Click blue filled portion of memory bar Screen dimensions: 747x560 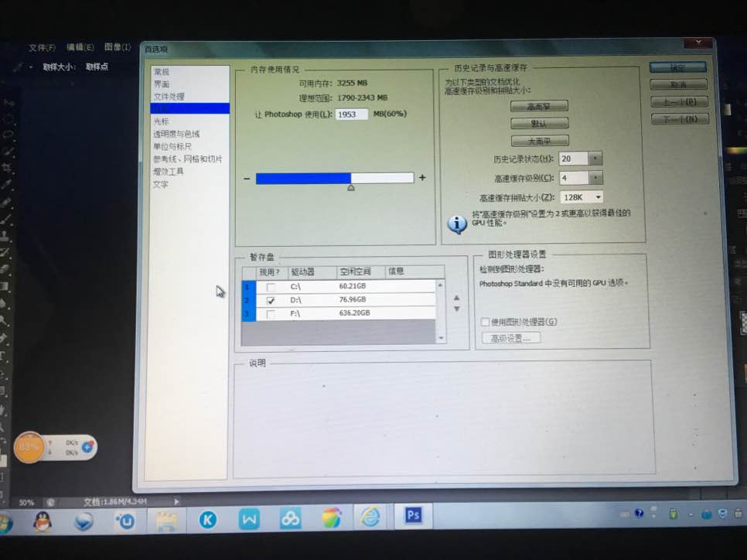point(303,178)
